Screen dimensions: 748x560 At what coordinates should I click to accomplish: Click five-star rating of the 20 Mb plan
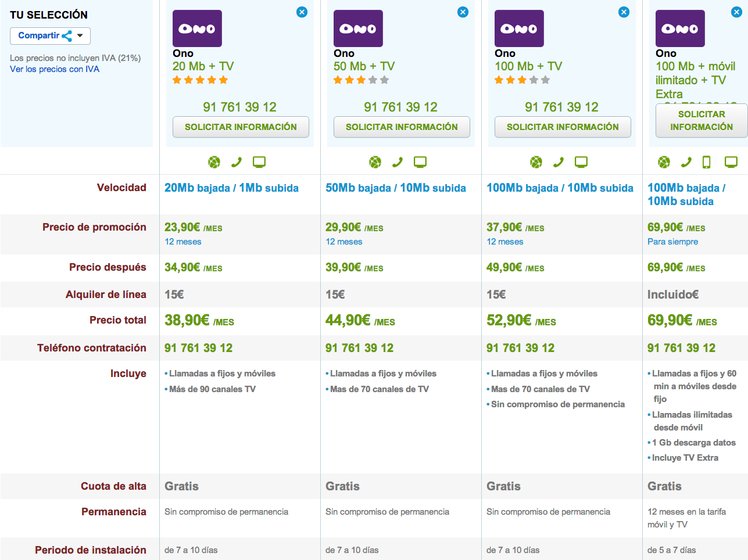coord(201,80)
